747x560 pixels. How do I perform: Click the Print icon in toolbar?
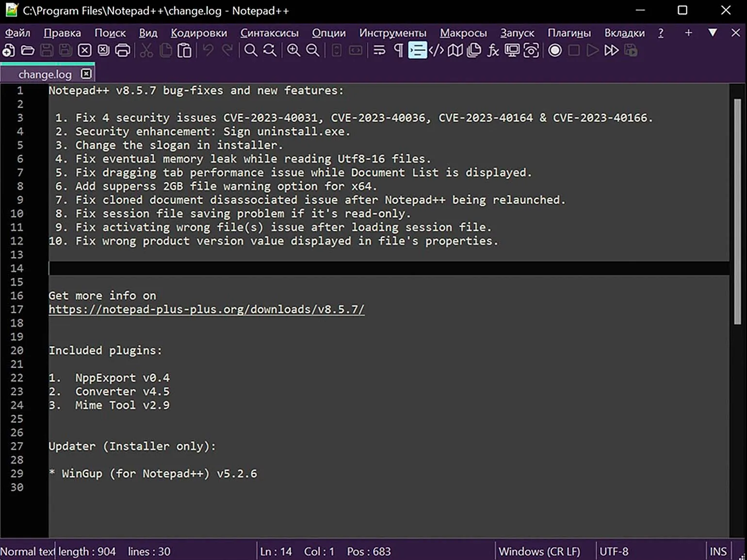[122, 50]
